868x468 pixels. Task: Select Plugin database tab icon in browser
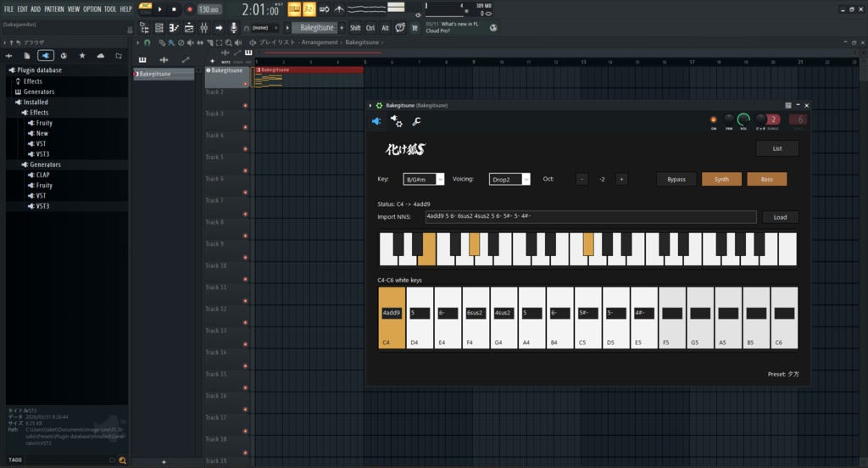tap(46, 55)
